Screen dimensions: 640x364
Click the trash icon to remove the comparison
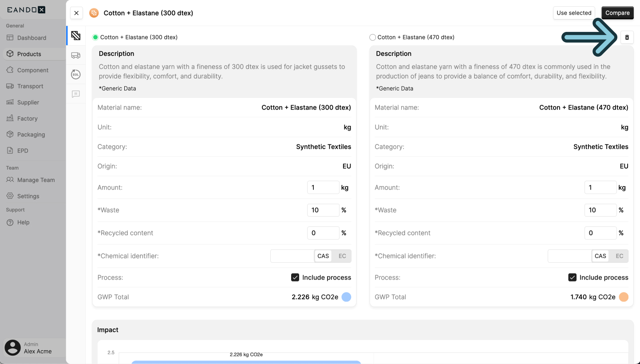(627, 37)
